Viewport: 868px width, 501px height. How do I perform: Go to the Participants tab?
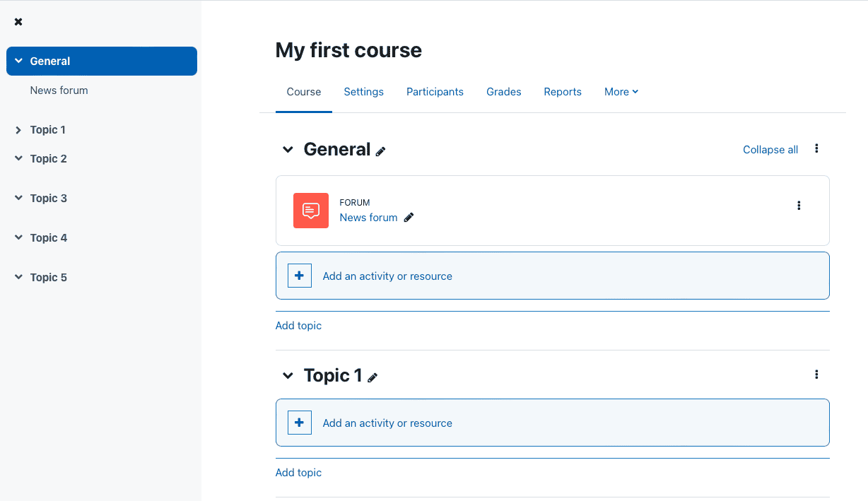pos(435,92)
